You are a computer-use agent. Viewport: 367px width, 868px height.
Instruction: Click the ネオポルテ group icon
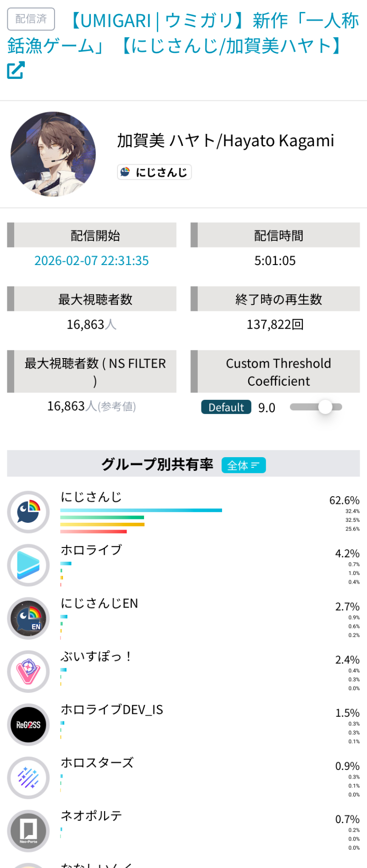click(x=28, y=831)
